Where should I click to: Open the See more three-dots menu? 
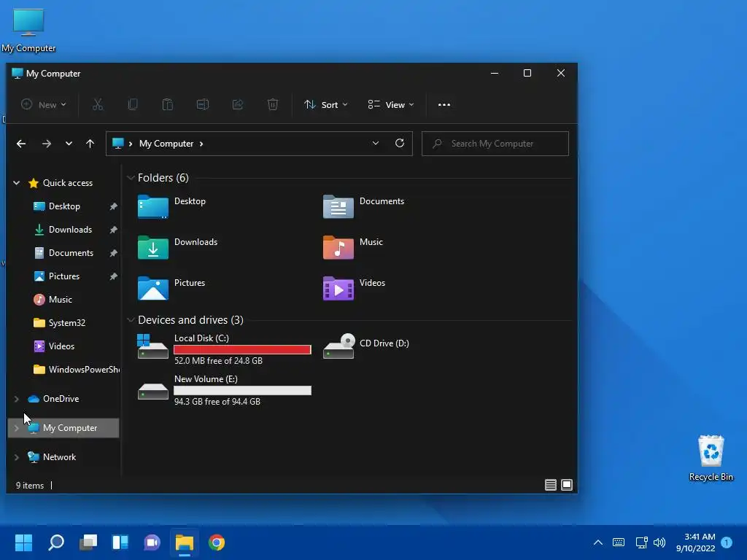[444, 105]
